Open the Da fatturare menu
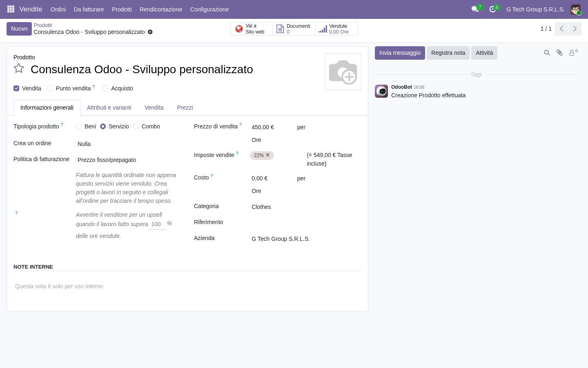 click(x=89, y=9)
